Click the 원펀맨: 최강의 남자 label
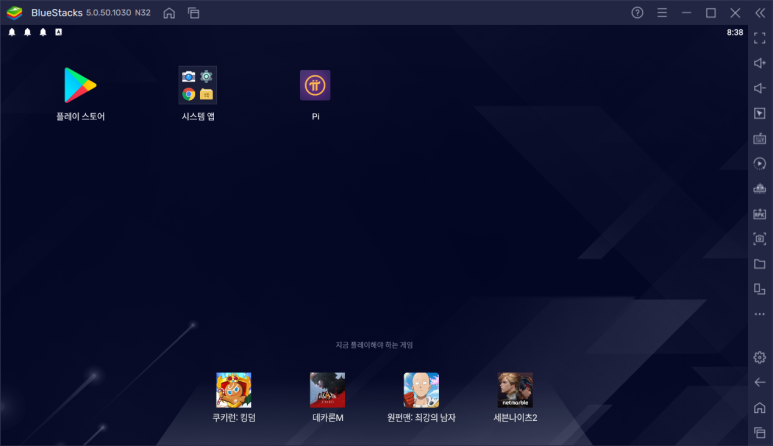This screenshot has height=446, width=773. point(421,417)
